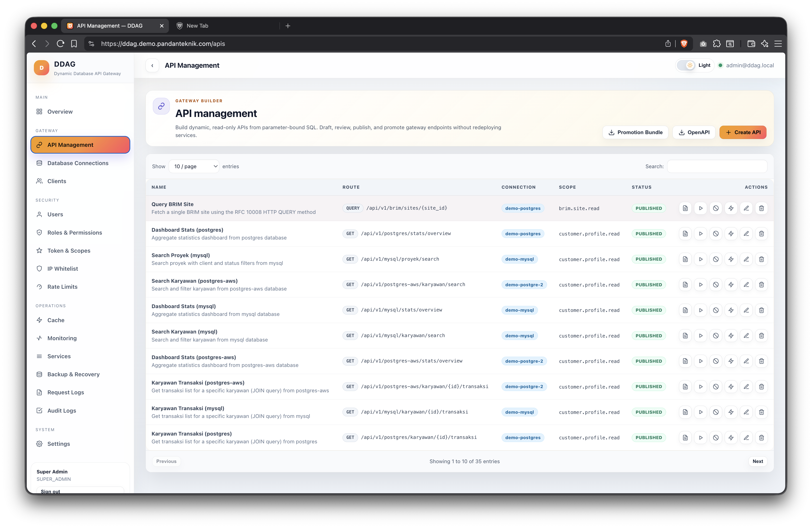Collapse sidebar with chevron button
This screenshot has height=528, width=812.
(152, 65)
